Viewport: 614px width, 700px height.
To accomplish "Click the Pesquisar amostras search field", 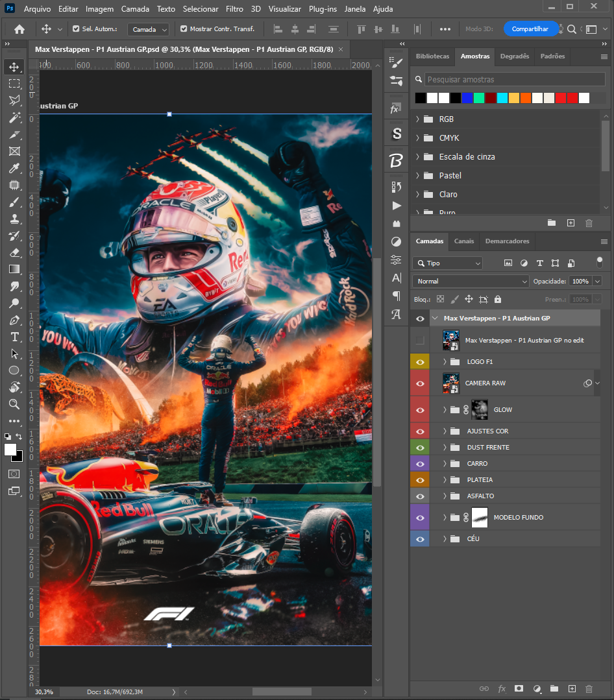I will [515, 79].
